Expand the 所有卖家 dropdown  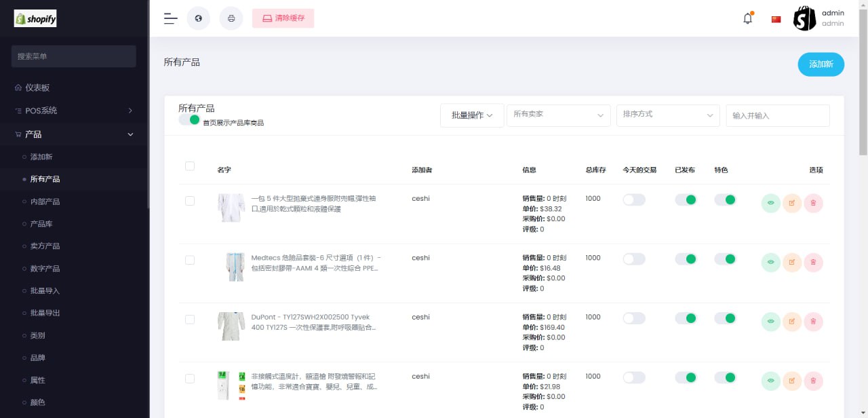(x=558, y=115)
